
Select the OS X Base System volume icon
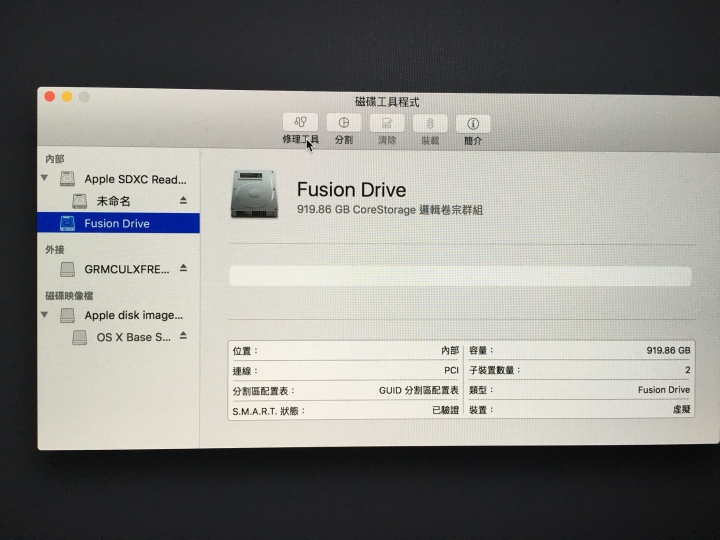(79, 337)
